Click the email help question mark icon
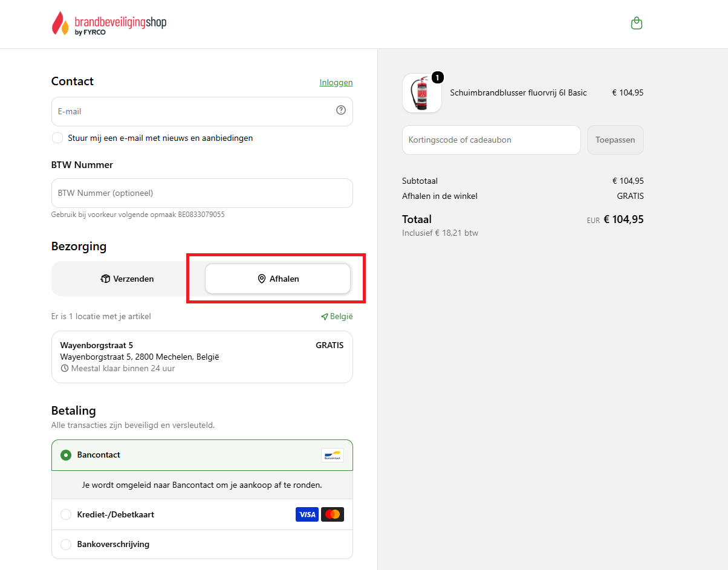 pos(341,110)
